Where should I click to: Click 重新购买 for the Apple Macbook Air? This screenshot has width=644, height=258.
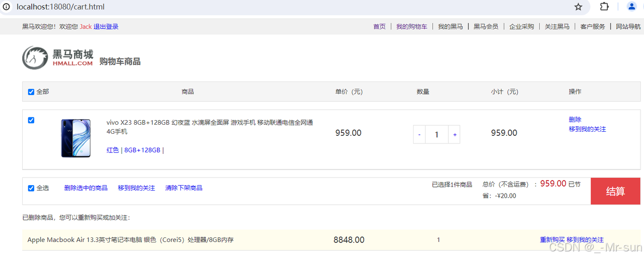[x=552, y=240]
